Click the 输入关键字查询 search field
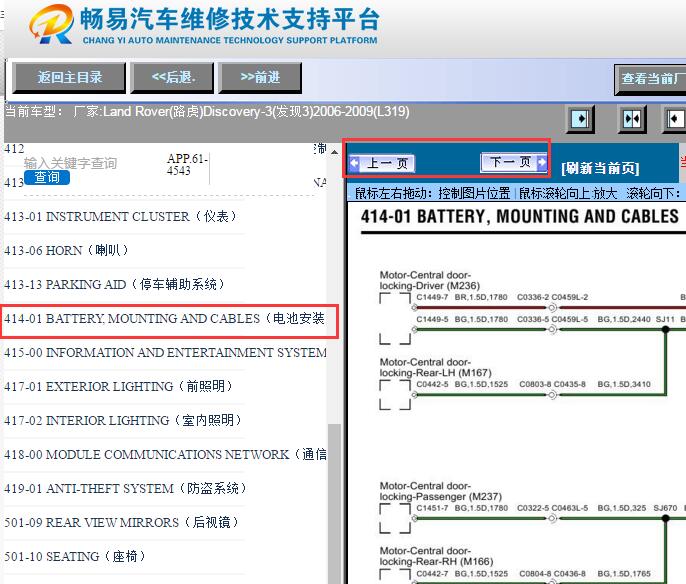 71,163
